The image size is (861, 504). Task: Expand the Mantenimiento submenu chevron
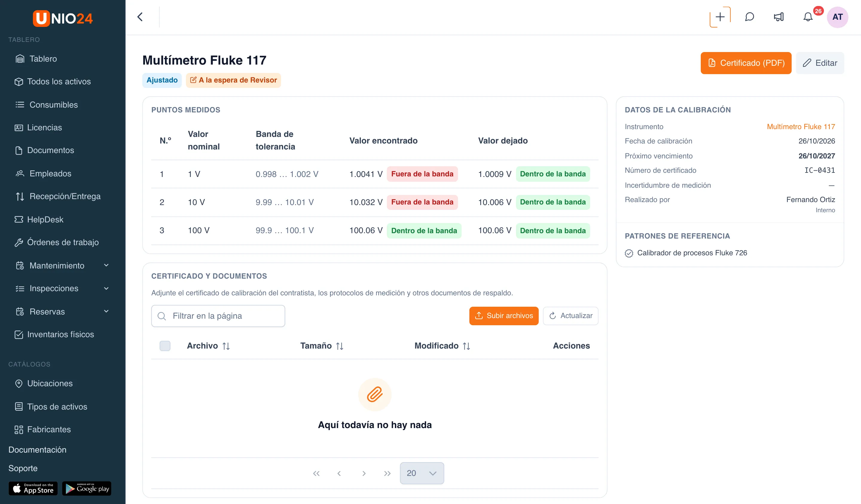(x=106, y=265)
